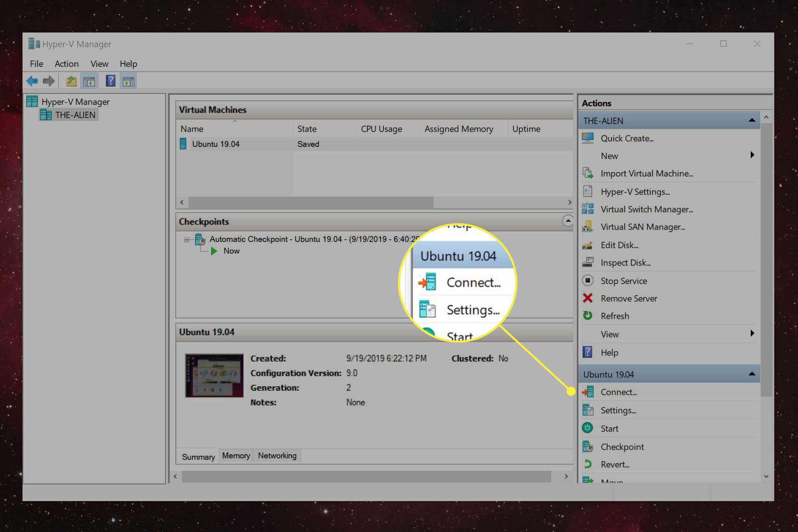Viewport: 798px width, 532px height.
Task: Click Actions pane scroll up arrow
Action: (766, 117)
